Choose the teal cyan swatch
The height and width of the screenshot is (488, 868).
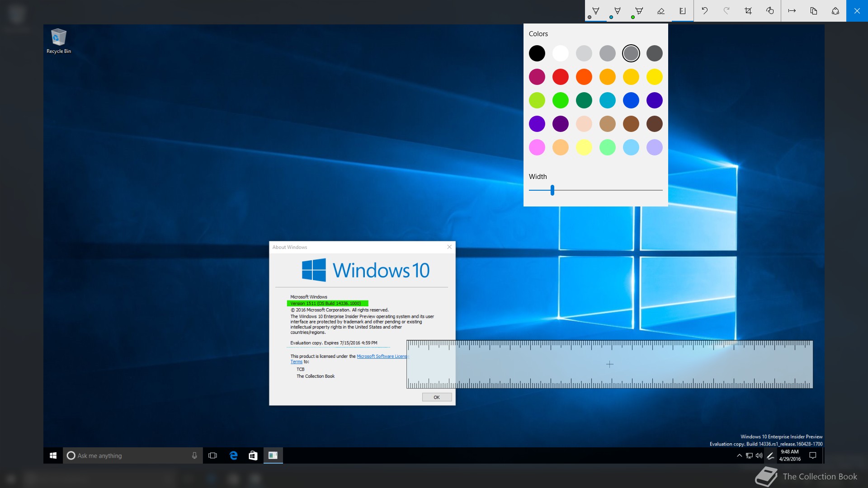pos(608,100)
